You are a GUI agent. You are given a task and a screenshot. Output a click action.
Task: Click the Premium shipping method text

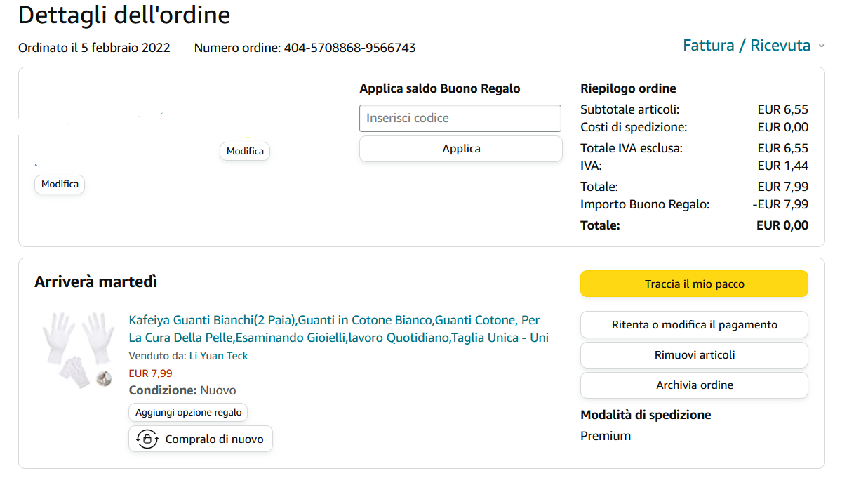(606, 436)
